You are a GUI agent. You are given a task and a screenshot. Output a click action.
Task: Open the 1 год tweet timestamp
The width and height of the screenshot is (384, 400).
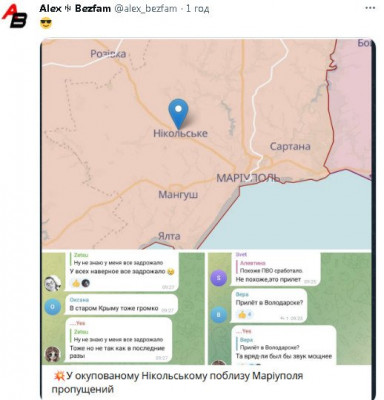point(197,9)
